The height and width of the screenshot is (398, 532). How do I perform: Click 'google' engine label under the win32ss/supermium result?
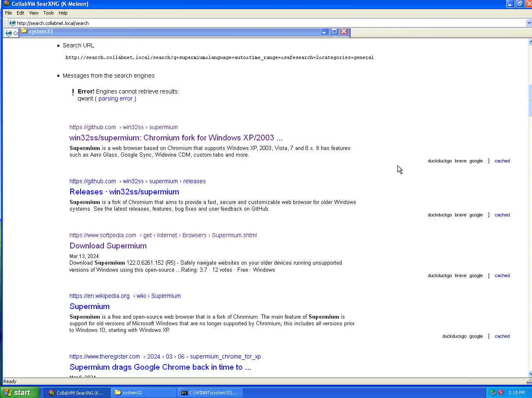(x=476, y=161)
